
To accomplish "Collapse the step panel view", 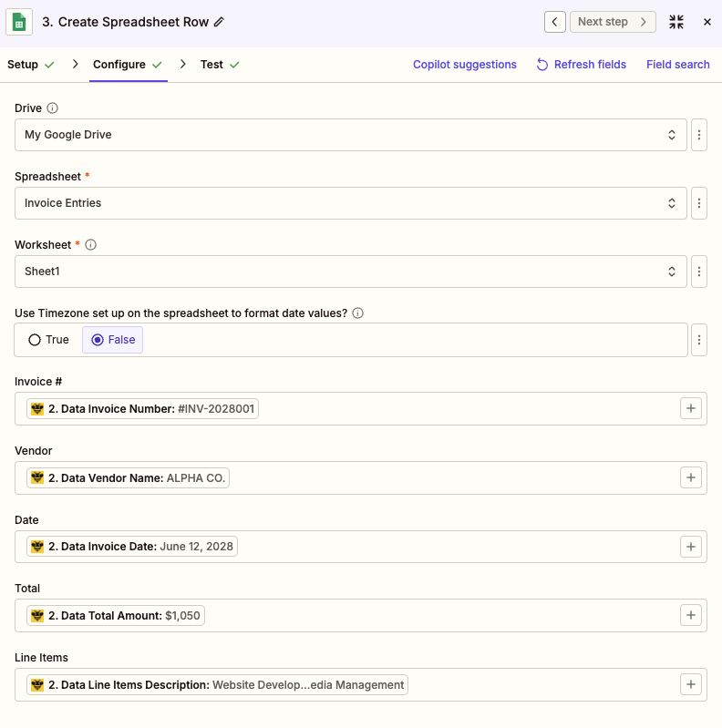I will point(676,22).
